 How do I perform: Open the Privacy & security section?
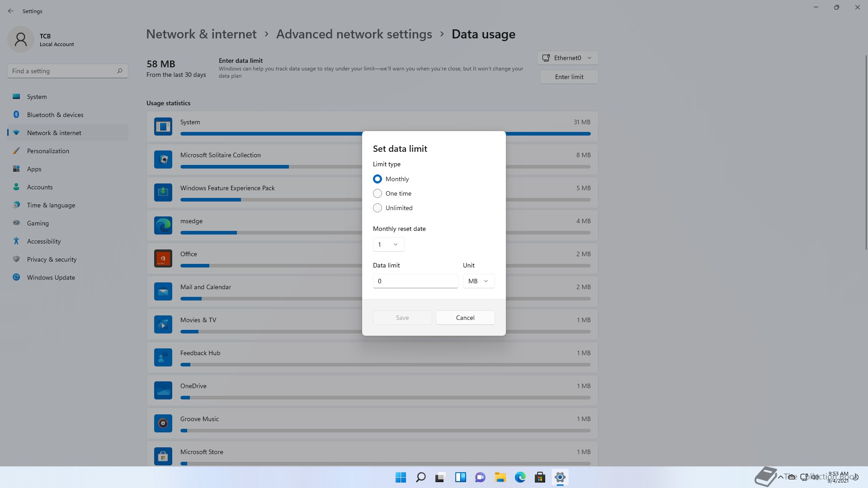[x=52, y=259]
